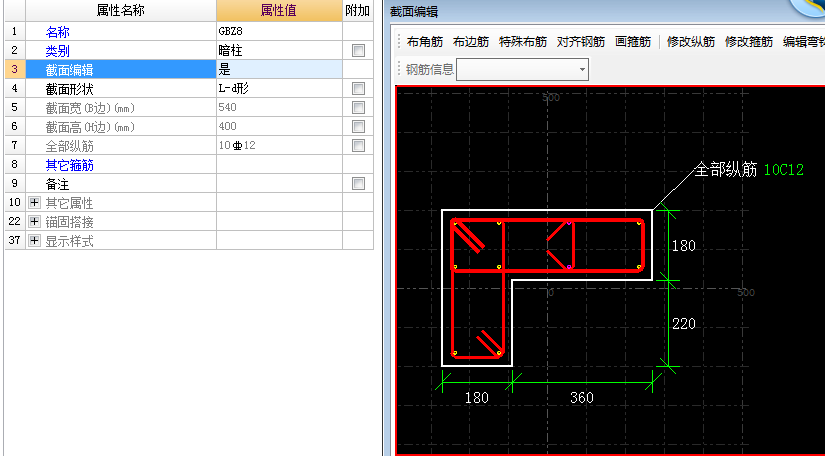Select the 名称 property row
Screen dimensions: 825x456
click(121, 32)
